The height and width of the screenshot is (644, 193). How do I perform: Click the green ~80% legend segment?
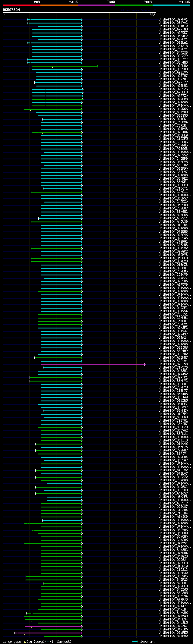click(x=134, y=5)
